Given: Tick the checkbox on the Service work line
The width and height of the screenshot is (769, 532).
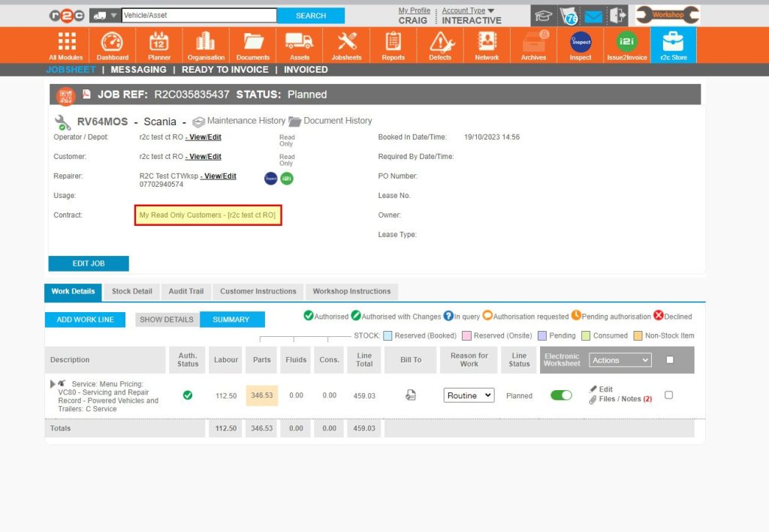Looking at the screenshot, I should pyautogui.click(x=668, y=395).
